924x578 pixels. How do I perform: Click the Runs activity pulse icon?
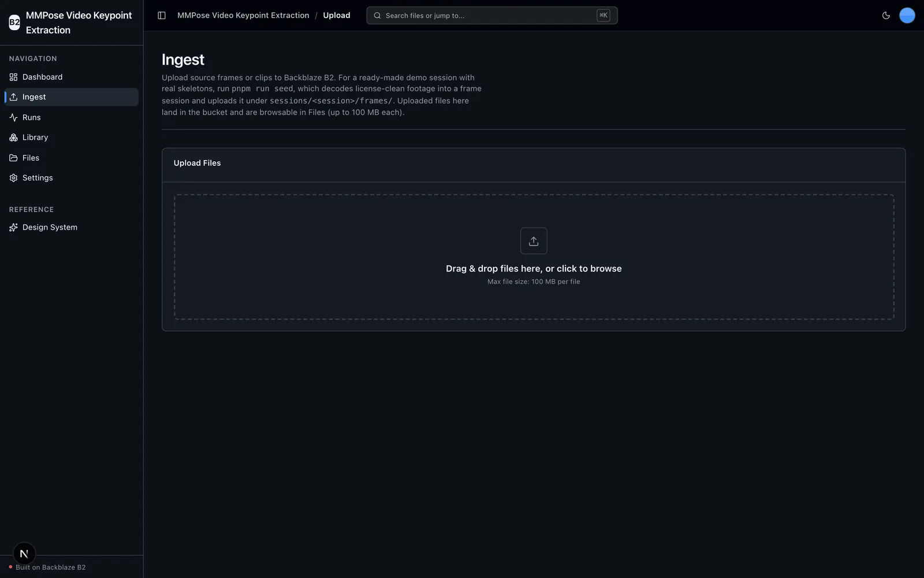[x=13, y=117]
